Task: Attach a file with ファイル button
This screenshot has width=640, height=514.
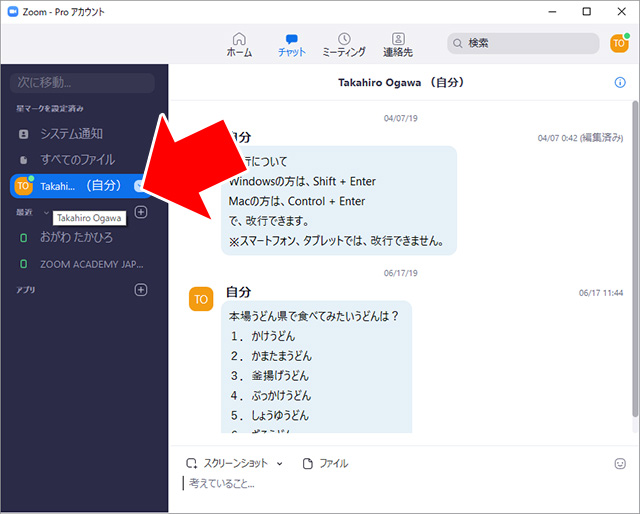Action: [326, 464]
